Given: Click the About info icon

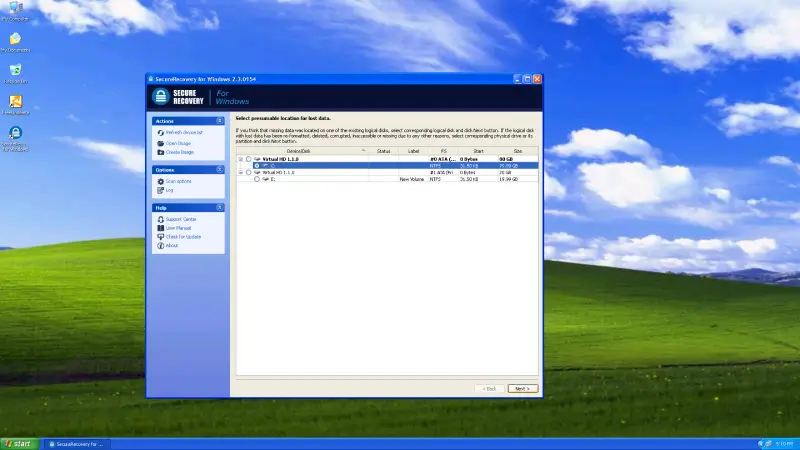Looking at the screenshot, I should (160, 245).
